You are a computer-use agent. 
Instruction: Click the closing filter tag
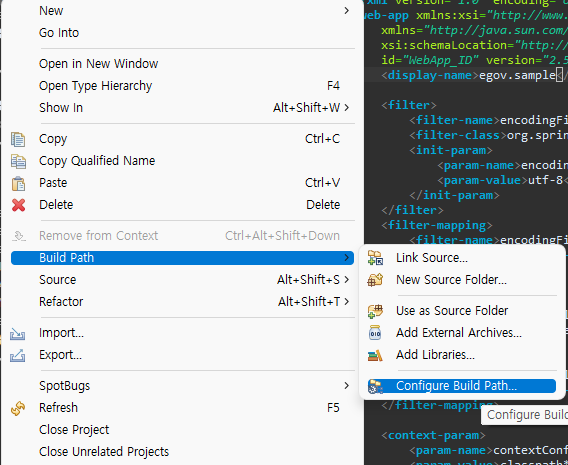click(412, 210)
